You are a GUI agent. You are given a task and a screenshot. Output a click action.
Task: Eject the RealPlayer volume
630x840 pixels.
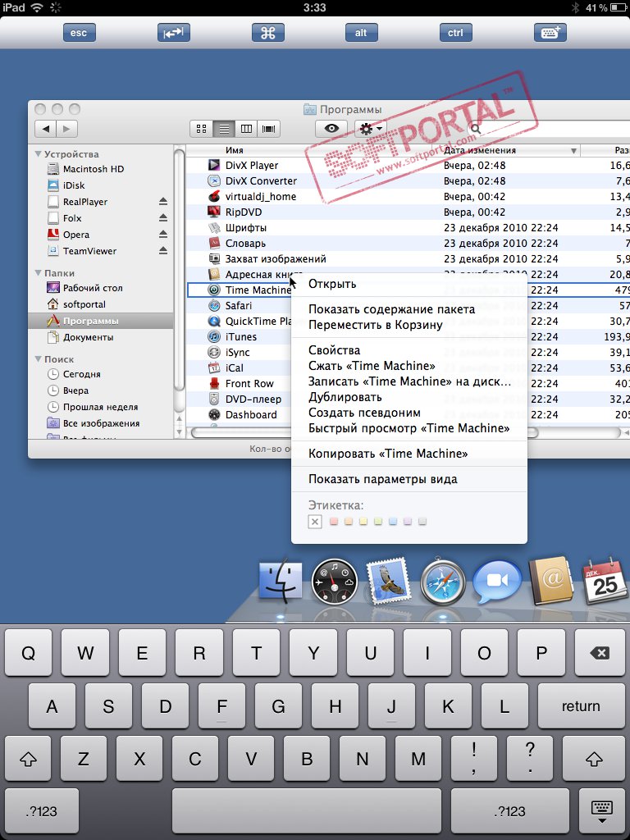pyautogui.click(x=163, y=202)
